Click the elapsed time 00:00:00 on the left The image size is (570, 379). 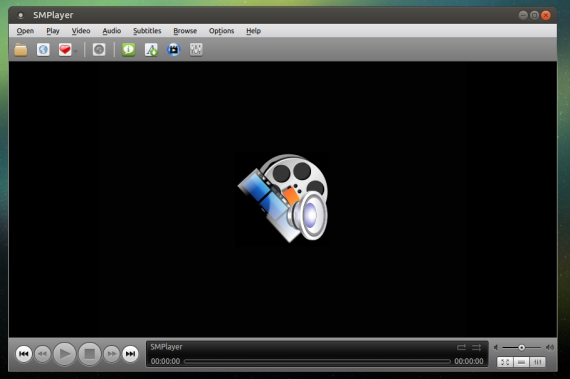coord(165,361)
